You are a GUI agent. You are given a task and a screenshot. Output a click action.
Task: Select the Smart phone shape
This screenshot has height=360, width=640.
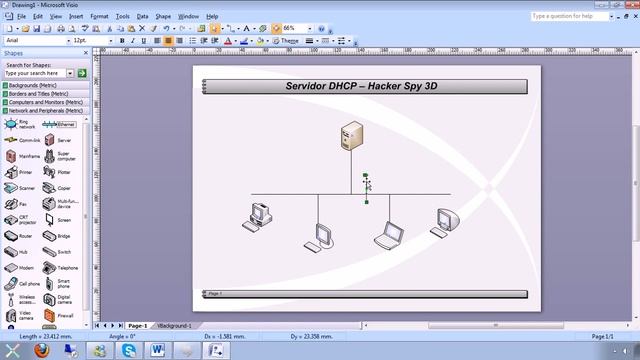(58, 284)
